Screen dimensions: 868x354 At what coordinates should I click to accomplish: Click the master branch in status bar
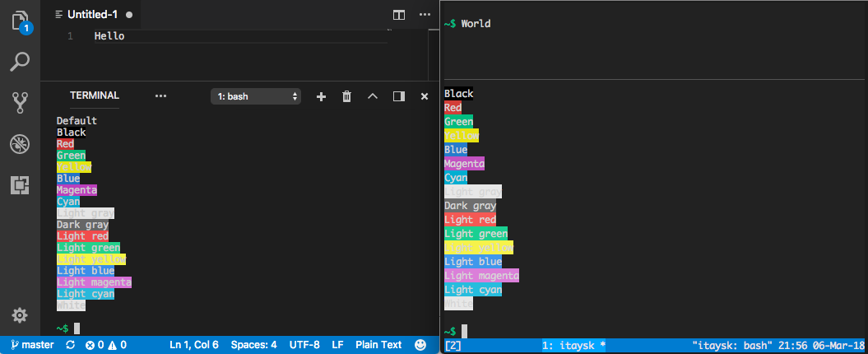[x=32, y=345]
